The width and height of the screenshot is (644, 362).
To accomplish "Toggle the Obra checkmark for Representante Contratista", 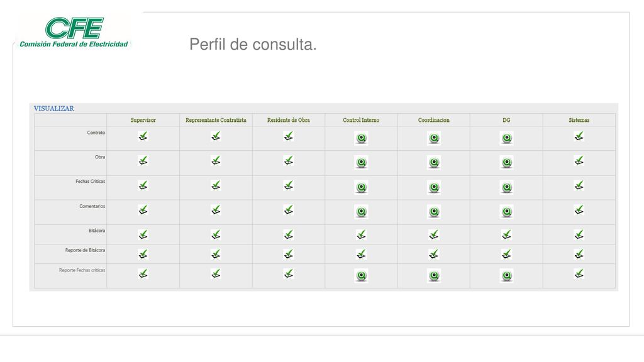I will tap(216, 160).
